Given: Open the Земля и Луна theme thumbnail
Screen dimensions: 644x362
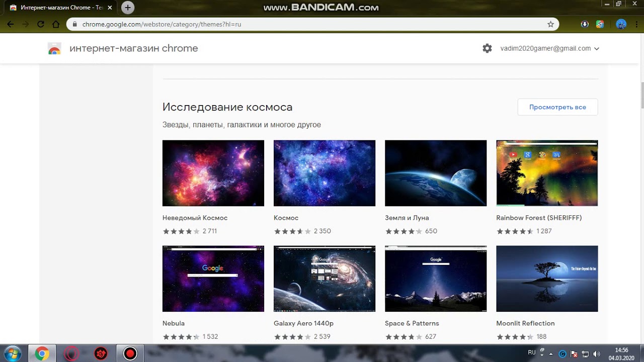Looking at the screenshot, I should click(436, 173).
